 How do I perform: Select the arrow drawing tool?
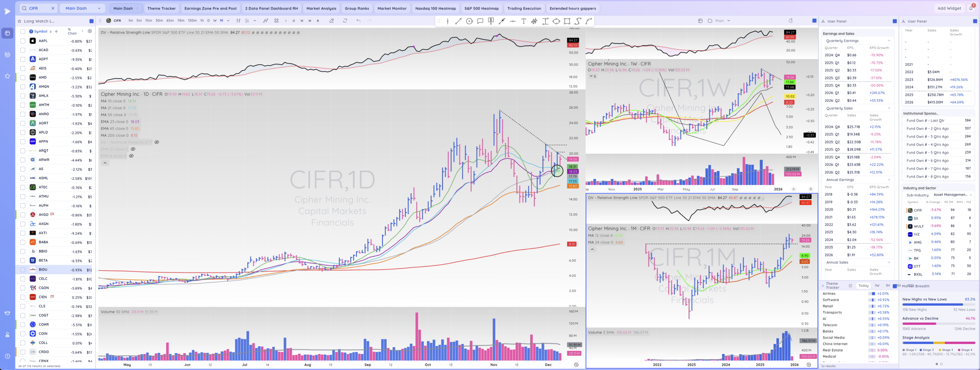501,21
